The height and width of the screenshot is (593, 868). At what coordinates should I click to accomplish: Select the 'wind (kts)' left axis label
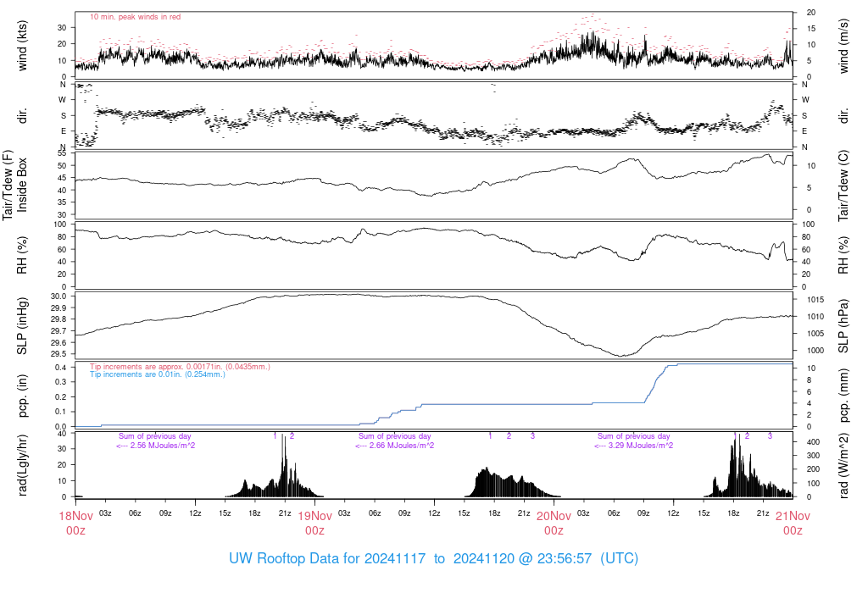pos(22,46)
